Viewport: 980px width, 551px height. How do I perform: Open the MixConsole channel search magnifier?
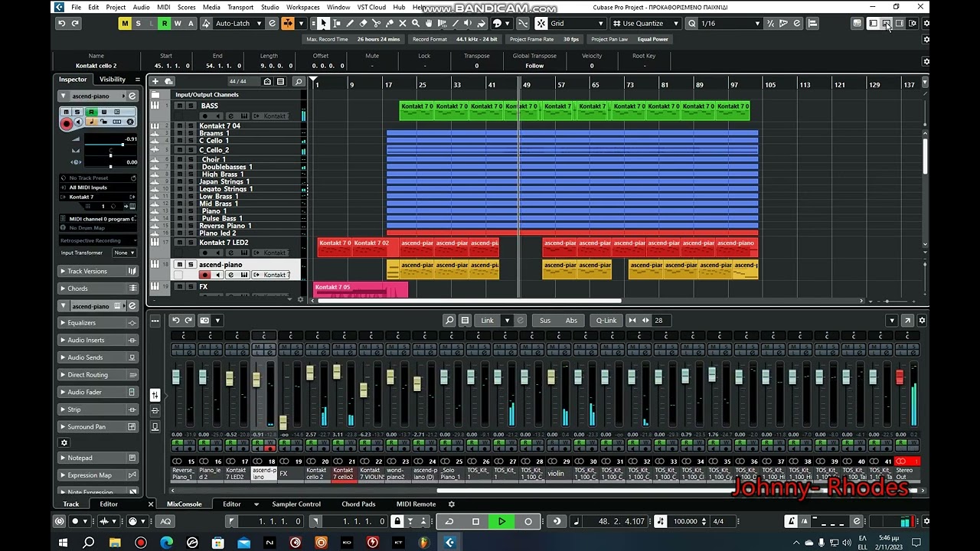tap(449, 321)
